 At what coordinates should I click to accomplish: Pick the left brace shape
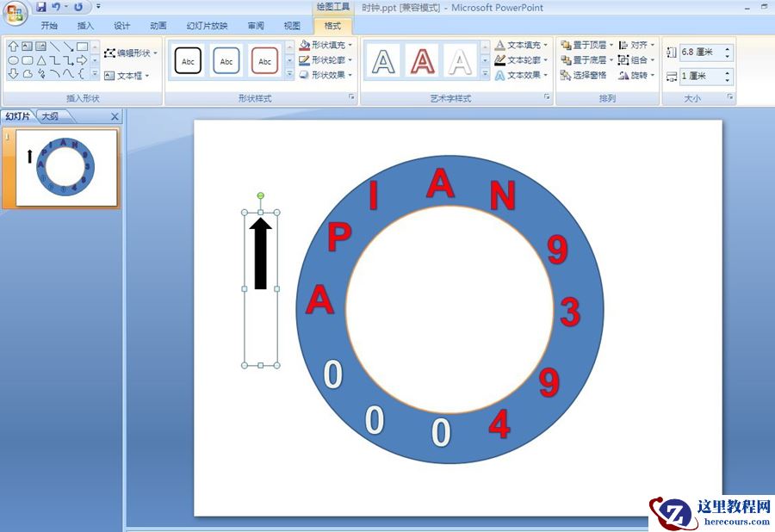tap(82, 74)
